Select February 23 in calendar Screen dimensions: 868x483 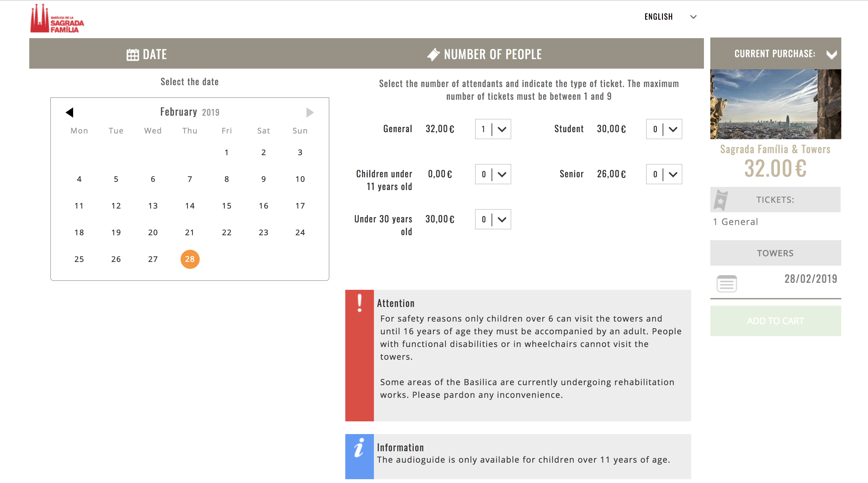263,232
